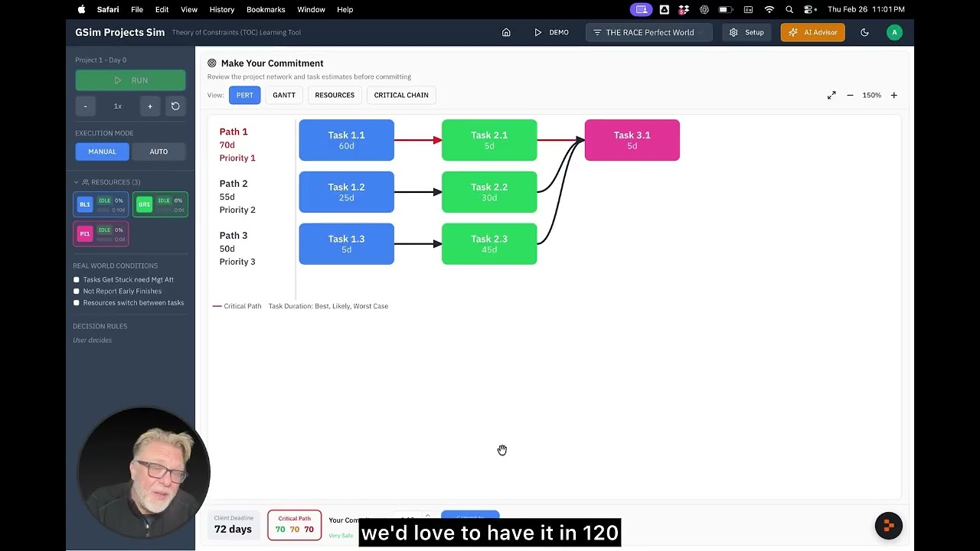Open the Edit menu
Viewport: 980px width, 551px height.
click(162, 9)
